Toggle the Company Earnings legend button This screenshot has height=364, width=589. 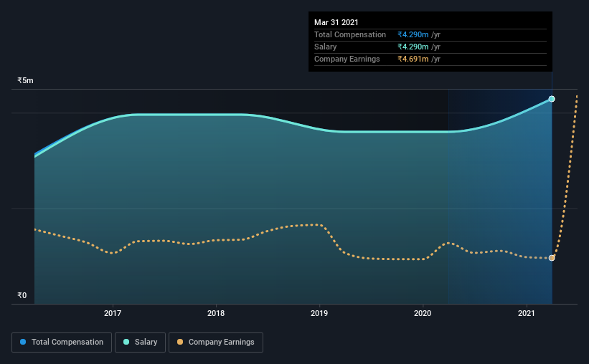pyautogui.click(x=216, y=343)
